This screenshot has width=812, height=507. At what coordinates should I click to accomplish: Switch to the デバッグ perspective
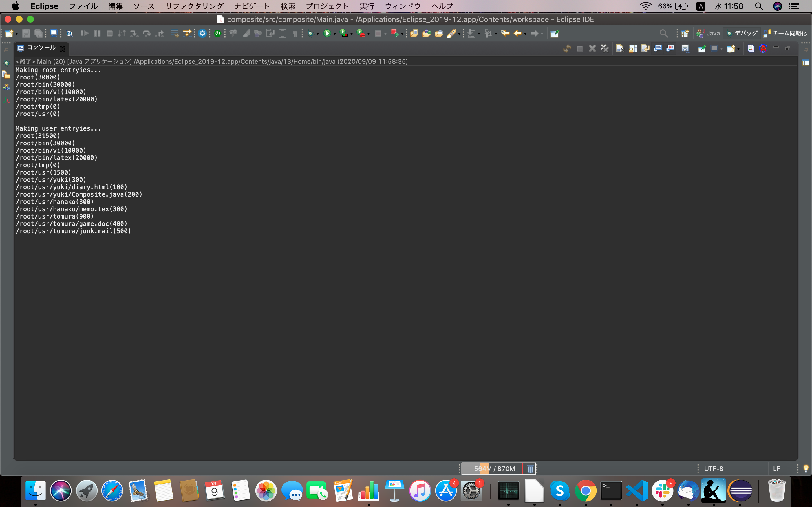(x=742, y=33)
